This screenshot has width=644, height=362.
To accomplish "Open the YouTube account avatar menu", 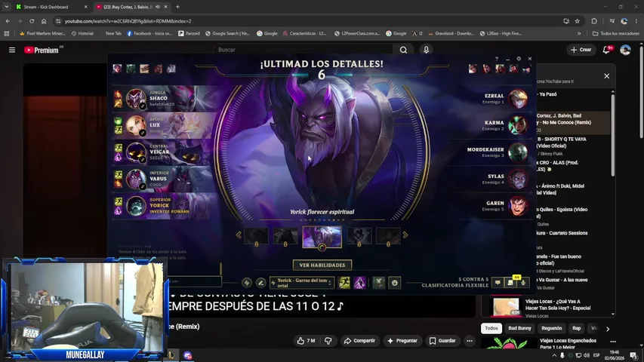I will [x=626, y=50].
